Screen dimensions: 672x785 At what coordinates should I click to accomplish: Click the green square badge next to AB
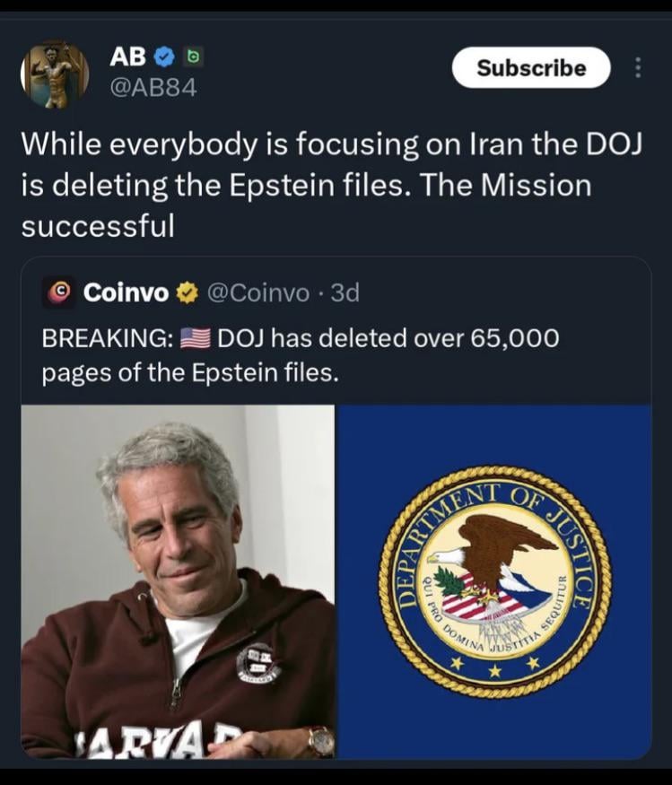pos(191,58)
